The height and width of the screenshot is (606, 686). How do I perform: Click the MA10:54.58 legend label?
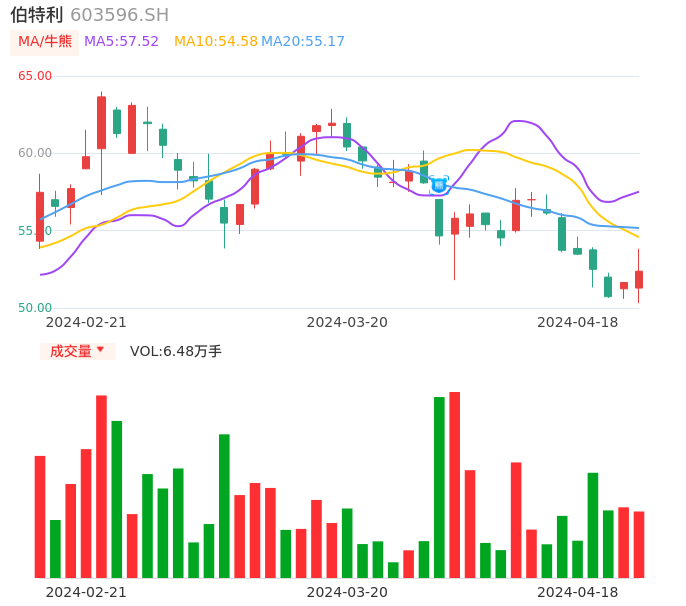215,42
